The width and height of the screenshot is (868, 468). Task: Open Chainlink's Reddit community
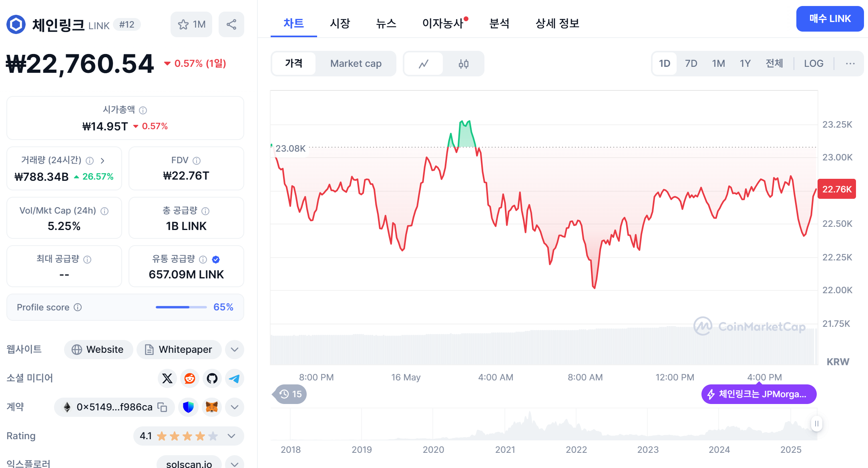click(x=189, y=378)
